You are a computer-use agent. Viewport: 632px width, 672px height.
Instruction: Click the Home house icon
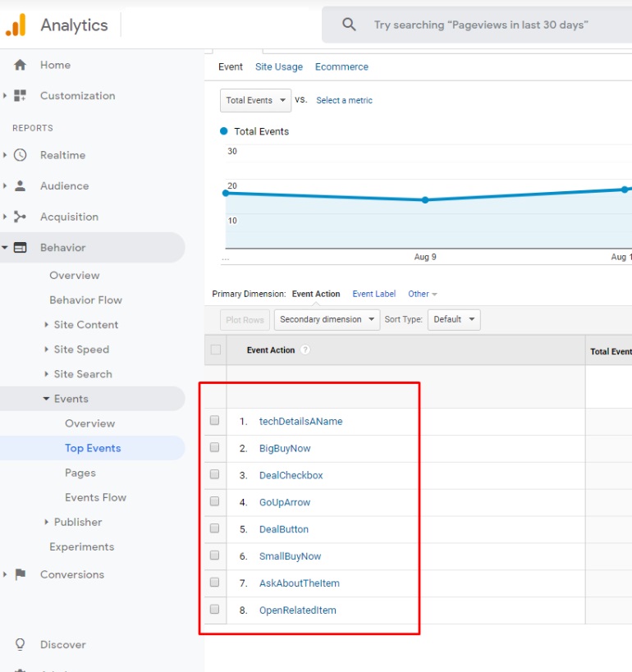21,65
